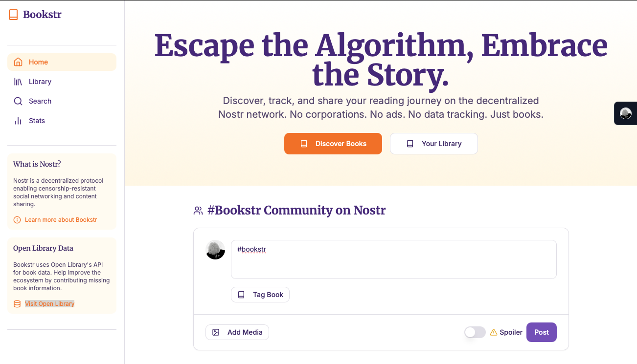
Task: Open the Your Library button
Action: pos(434,144)
